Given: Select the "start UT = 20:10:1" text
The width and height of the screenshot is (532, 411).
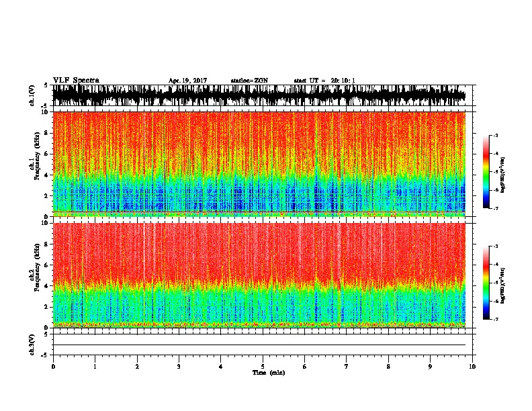Looking at the screenshot, I should click(x=324, y=81).
